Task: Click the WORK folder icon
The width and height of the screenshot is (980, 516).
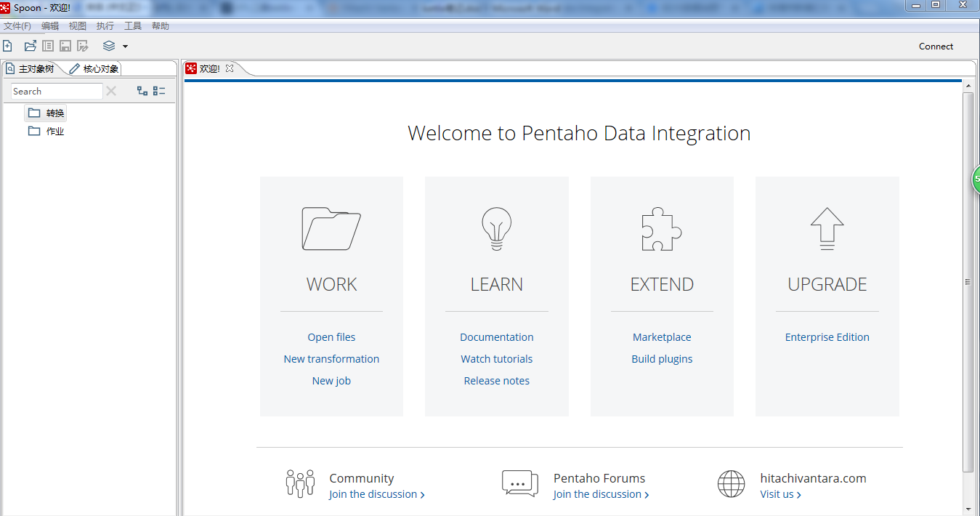Action: (x=331, y=229)
